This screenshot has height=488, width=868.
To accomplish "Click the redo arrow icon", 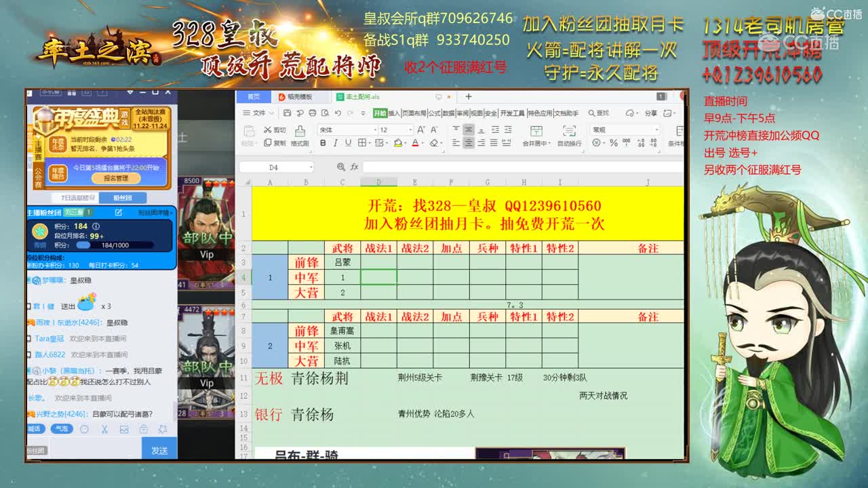I will coord(351,113).
